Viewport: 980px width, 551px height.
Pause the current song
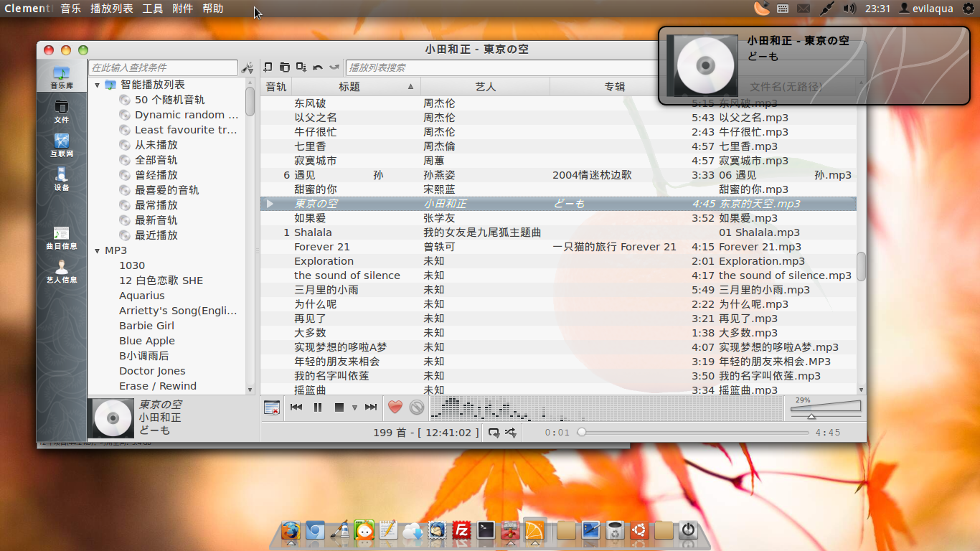pyautogui.click(x=318, y=408)
